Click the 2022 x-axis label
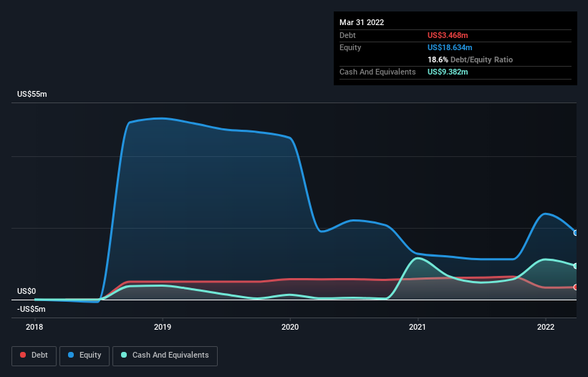This screenshot has width=588, height=377. pos(546,327)
